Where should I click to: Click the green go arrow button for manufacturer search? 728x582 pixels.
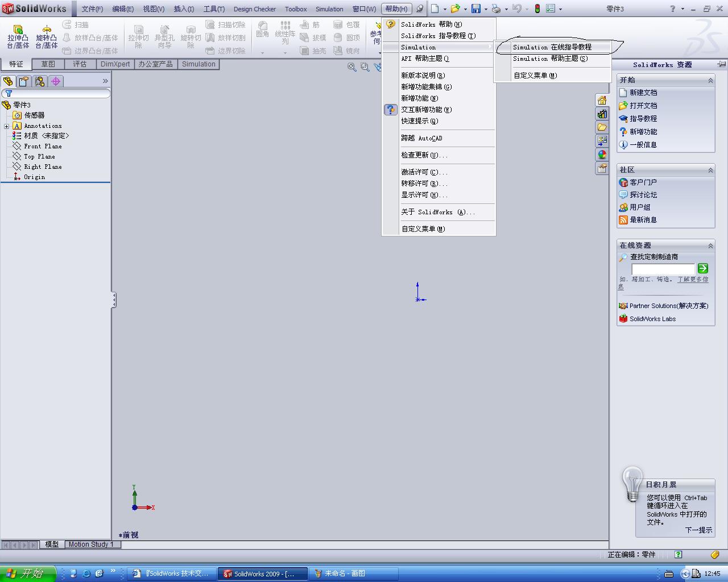[x=703, y=268]
